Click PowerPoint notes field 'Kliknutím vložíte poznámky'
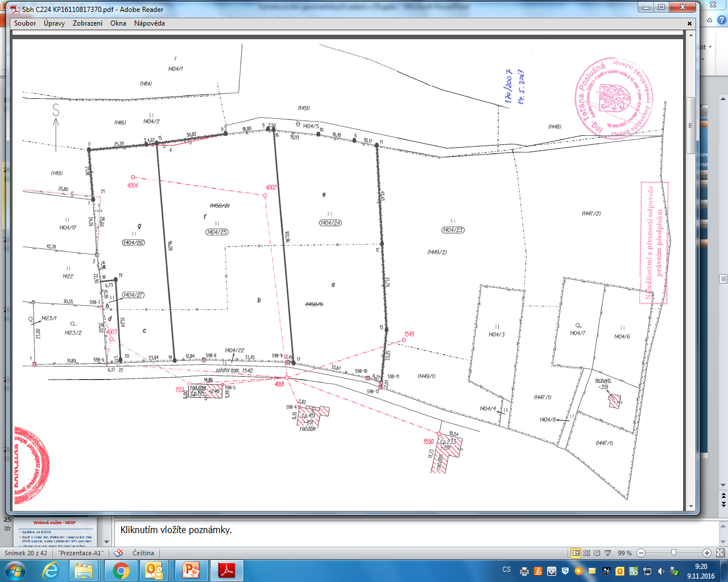The image size is (728, 582). pos(417,533)
